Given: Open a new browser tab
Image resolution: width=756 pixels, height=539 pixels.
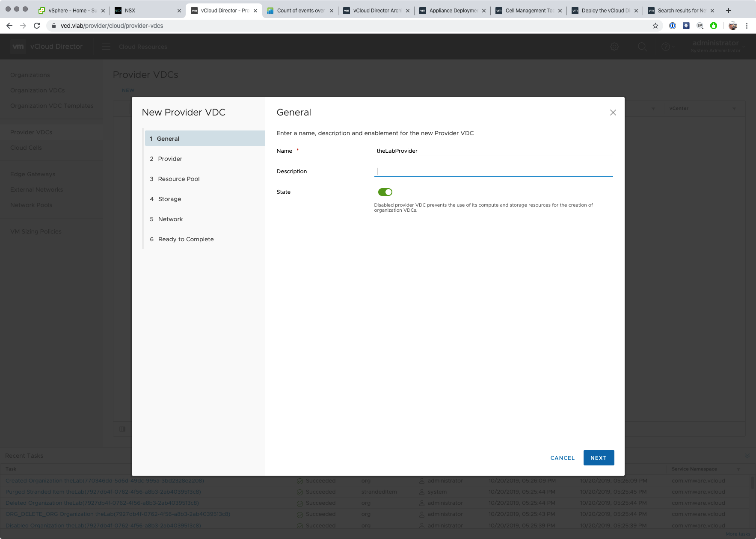Looking at the screenshot, I should (728, 11).
